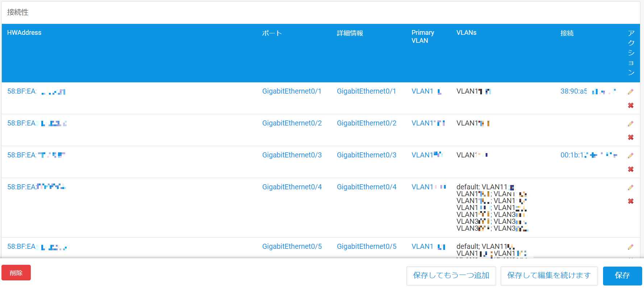Click 保存して編集を続けます button
Screen dimensions: 644x288
[x=549, y=276]
